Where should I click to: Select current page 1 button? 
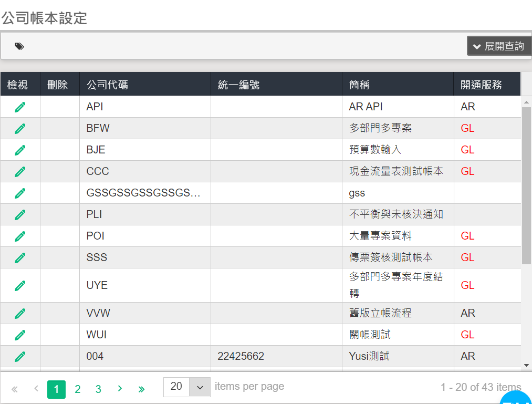(x=56, y=389)
